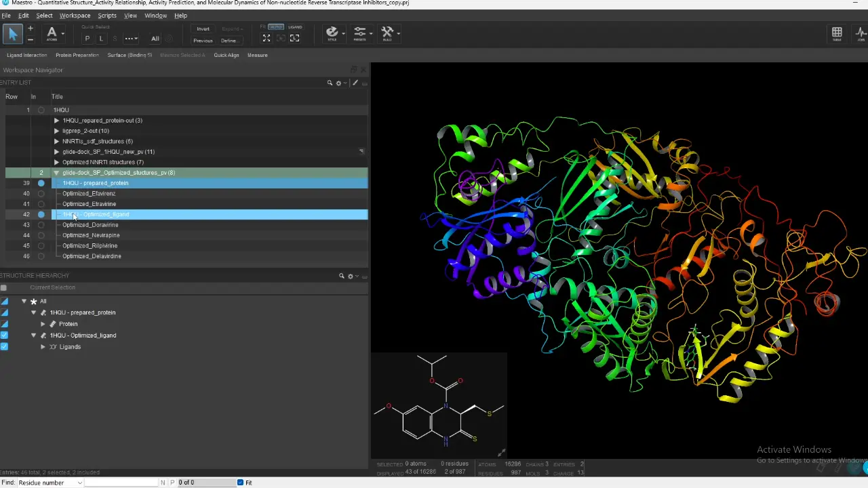Click the Invert selection button
This screenshot has width=868, height=488.
203,29
